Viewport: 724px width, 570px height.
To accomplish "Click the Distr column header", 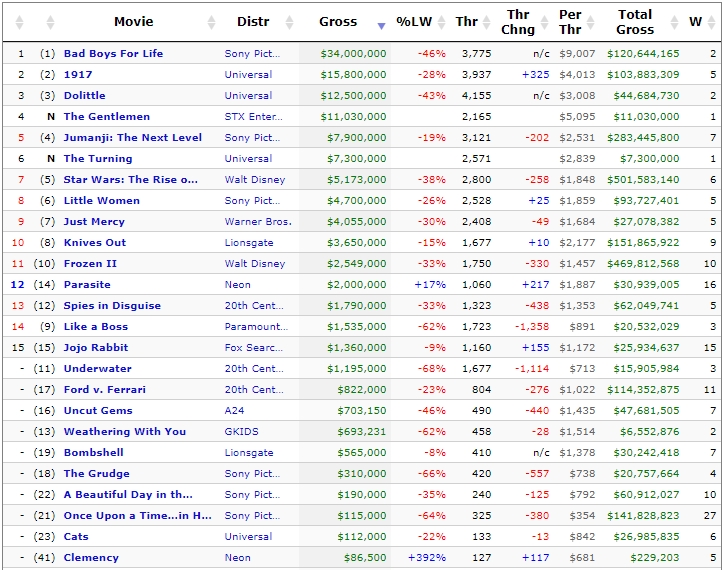I will tap(253, 22).
